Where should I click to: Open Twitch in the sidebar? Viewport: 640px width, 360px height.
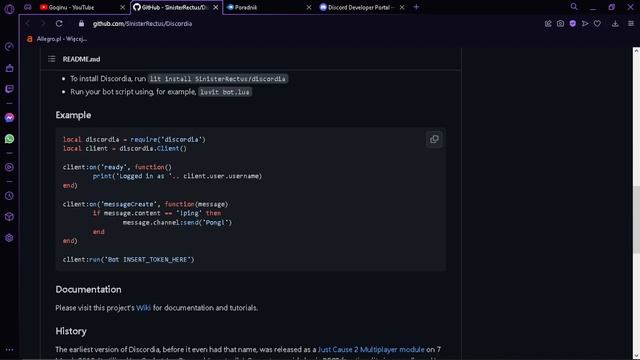coord(9,89)
